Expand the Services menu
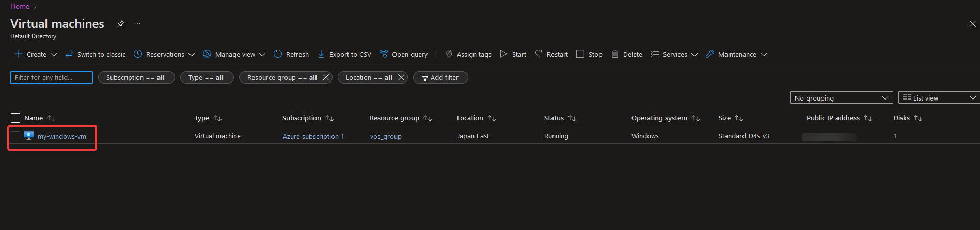 (x=674, y=54)
